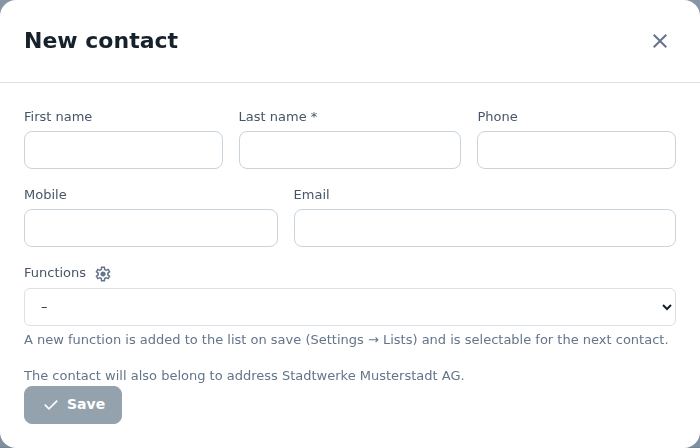Click the Last name * label
The image size is (700, 448).
(278, 116)
